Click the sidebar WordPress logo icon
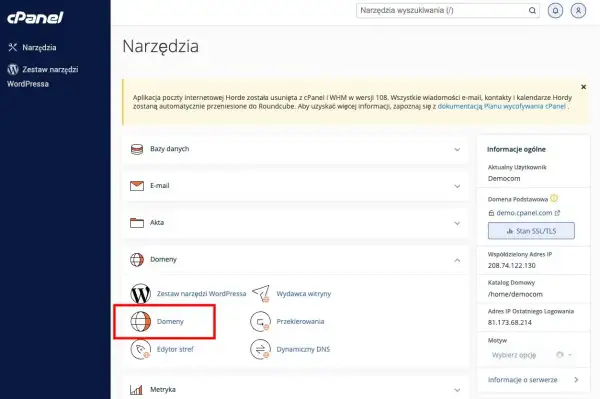The image size is (600, 399). (13, 69)
